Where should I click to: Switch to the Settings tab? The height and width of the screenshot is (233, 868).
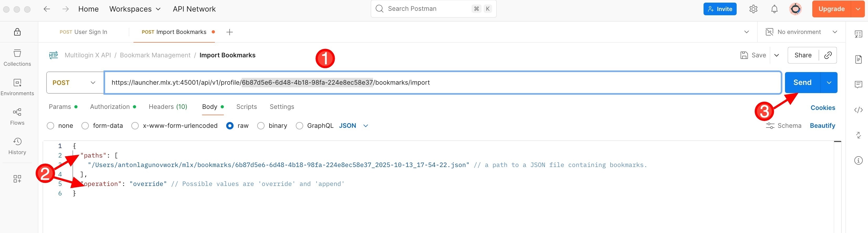282,107
